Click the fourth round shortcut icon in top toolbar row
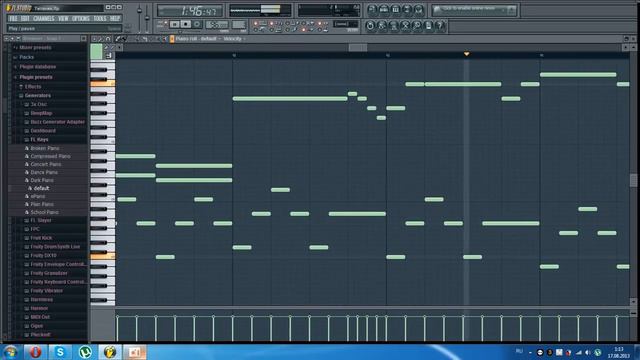Viewport: 640px width, 360px height. pos(407,9)
